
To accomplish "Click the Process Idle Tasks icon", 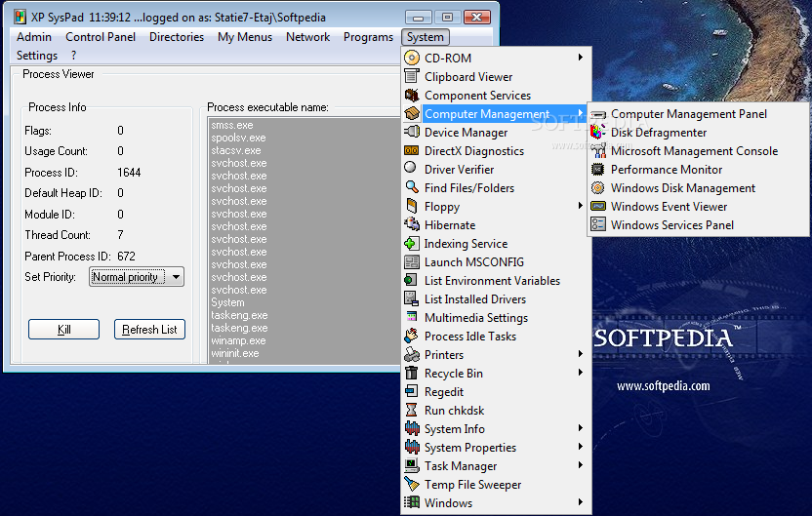I will tap(412, 336).
